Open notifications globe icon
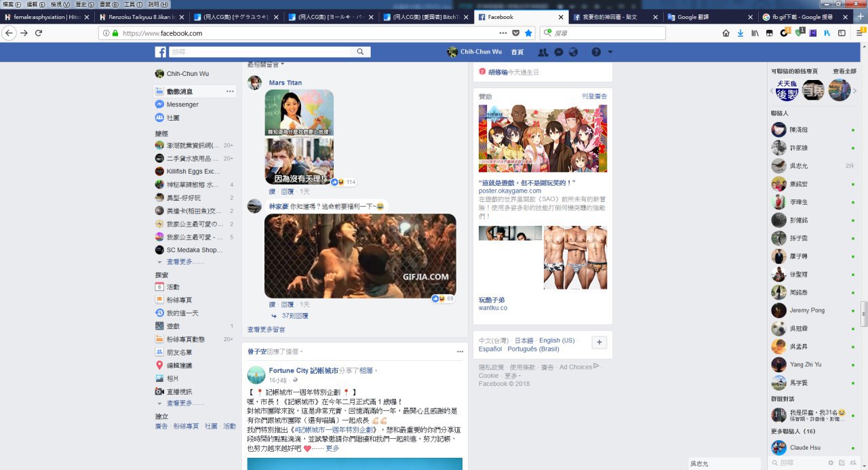This screenshot has height=470, width=868. pos(573,52)
